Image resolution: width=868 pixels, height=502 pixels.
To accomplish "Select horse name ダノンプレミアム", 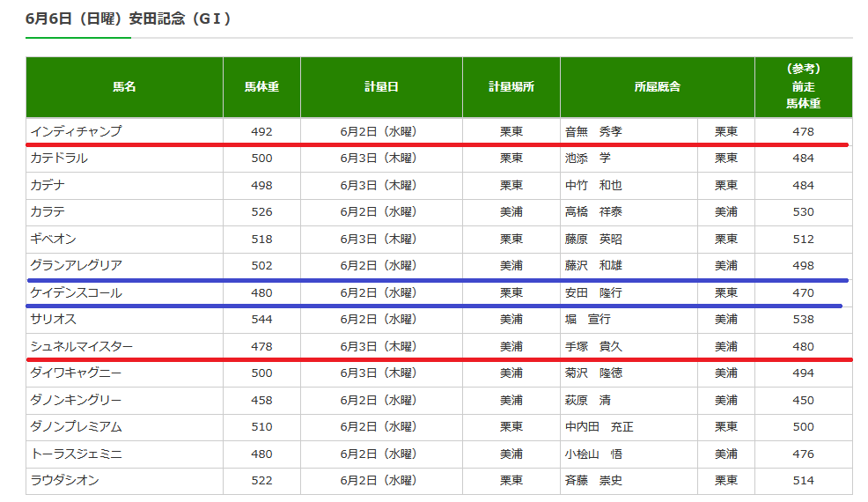I will pyautogui.click(x=76, y=427).
